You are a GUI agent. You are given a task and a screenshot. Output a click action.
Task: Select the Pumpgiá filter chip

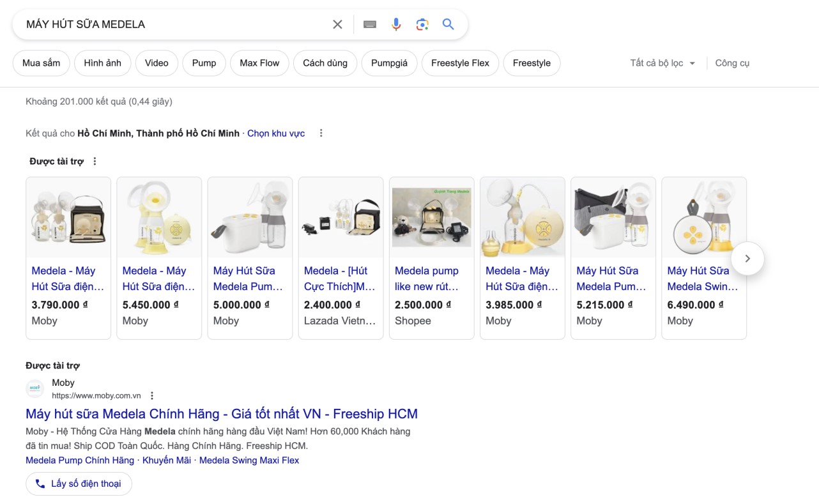[389, 63]
